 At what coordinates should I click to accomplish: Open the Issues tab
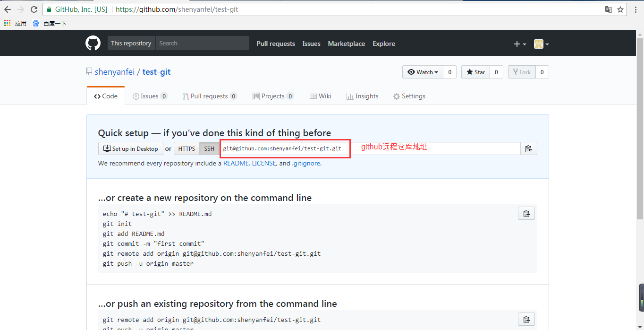[x=150, y=96]
